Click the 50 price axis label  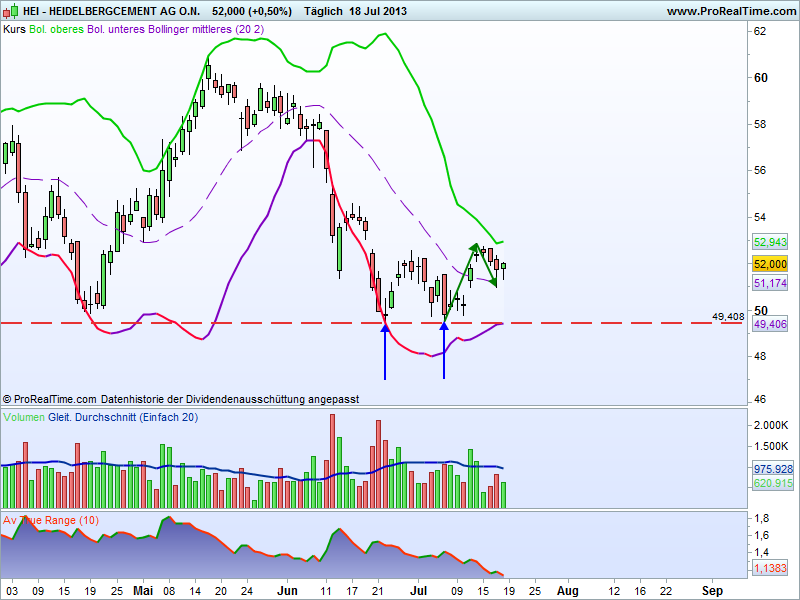pyautogui.click(x=761, y=311)
